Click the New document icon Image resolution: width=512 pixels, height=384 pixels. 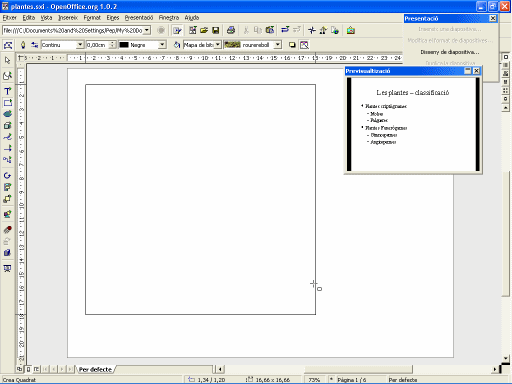coord(192,30)
